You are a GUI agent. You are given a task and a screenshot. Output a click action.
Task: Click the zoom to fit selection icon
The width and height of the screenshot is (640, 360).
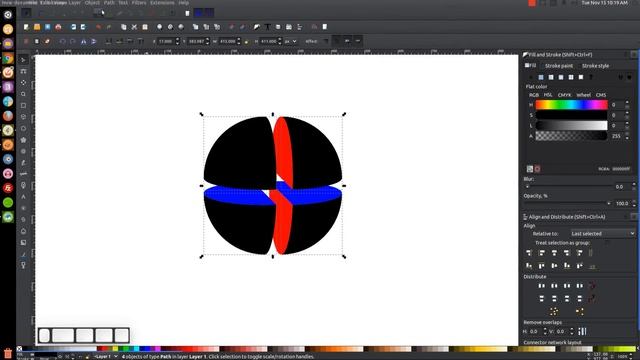pos(160,27)
